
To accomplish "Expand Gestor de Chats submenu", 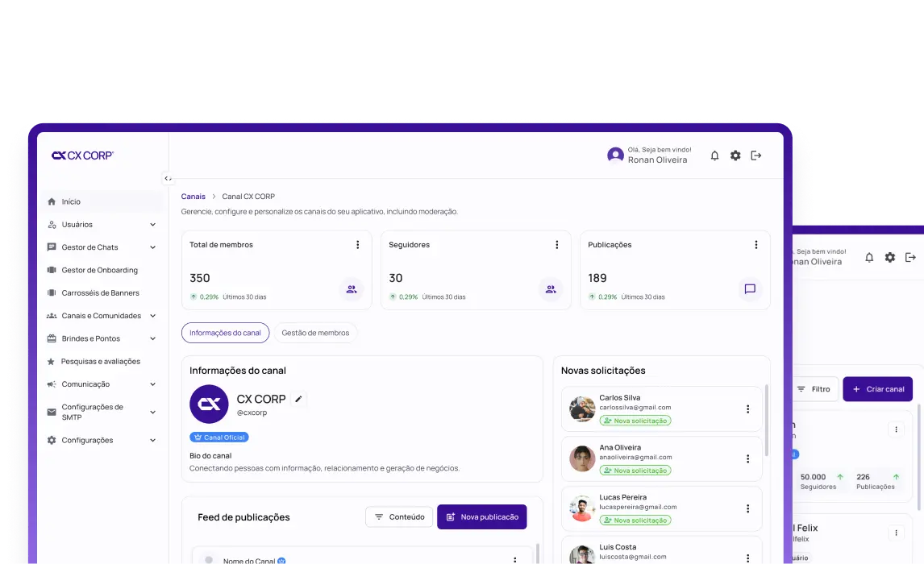I will pos(152,247).
